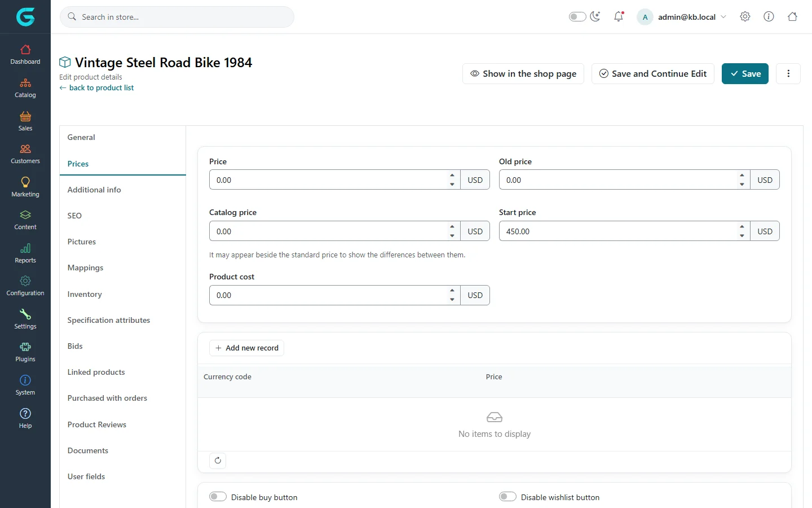Click Add new record
The height and width of the screenshot is (508, 812).
(x=246, y=348)
